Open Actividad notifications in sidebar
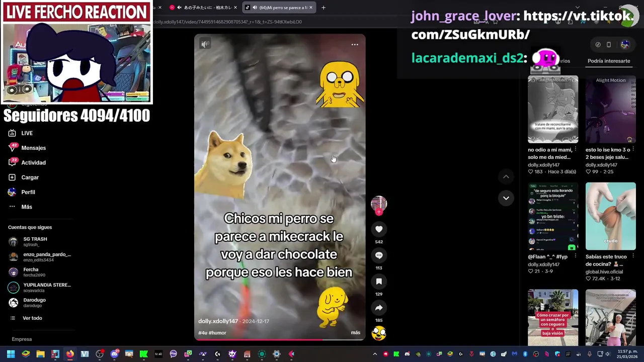The image size is (644, 362). click(27, 162)
